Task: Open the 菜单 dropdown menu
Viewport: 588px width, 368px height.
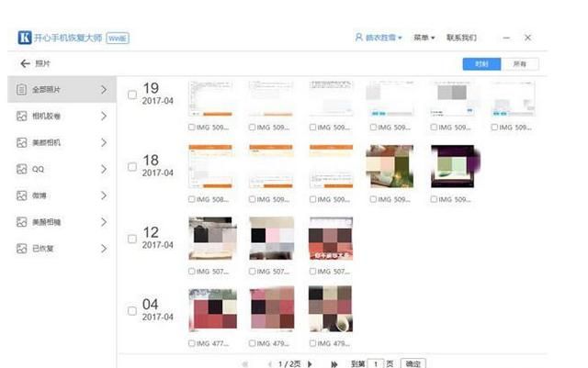Action: point(424,38)
